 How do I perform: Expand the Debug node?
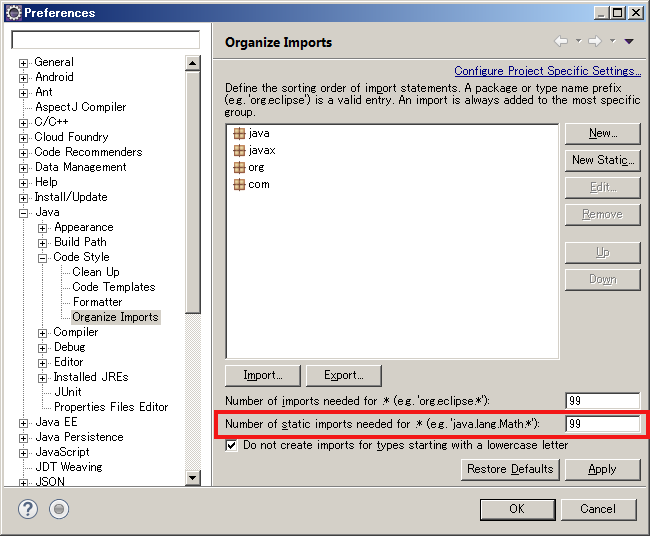[x=42, y=348]
